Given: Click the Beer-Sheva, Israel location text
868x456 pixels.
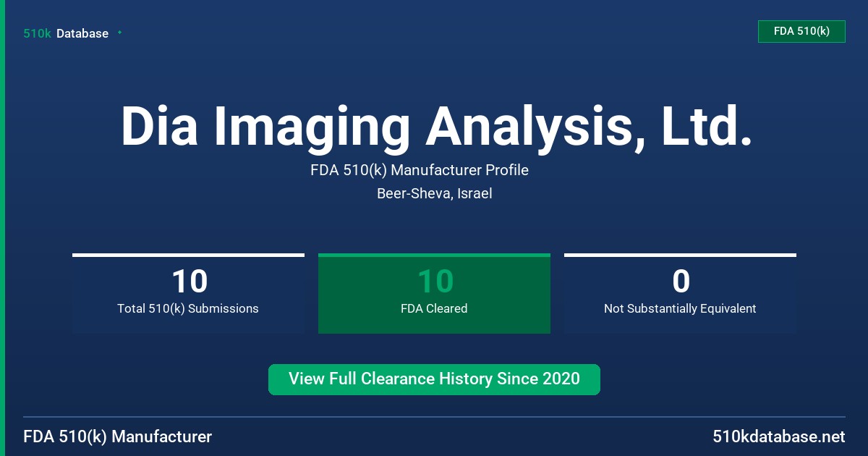Looking at the screenshot, I should 435,194.
